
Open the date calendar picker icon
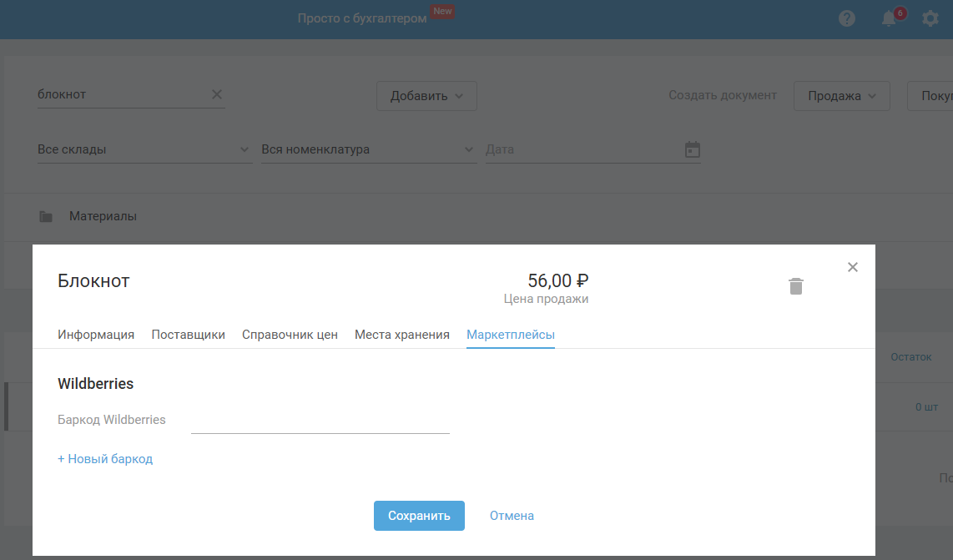[693, 149]
